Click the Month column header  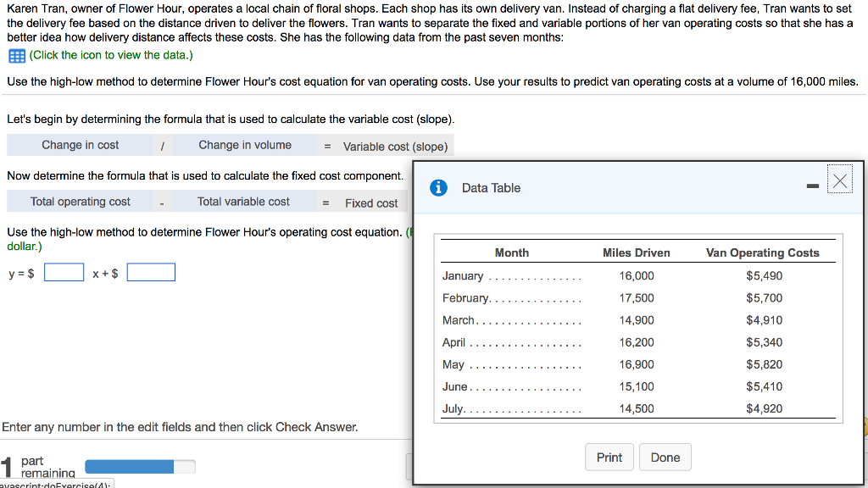(511, 252)
